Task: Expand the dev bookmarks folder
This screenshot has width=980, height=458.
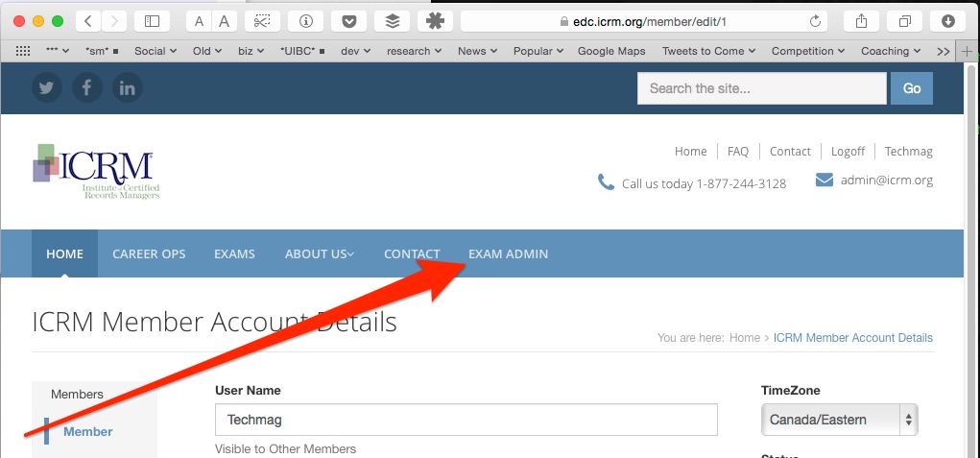Action: click(x=356, y=51)
